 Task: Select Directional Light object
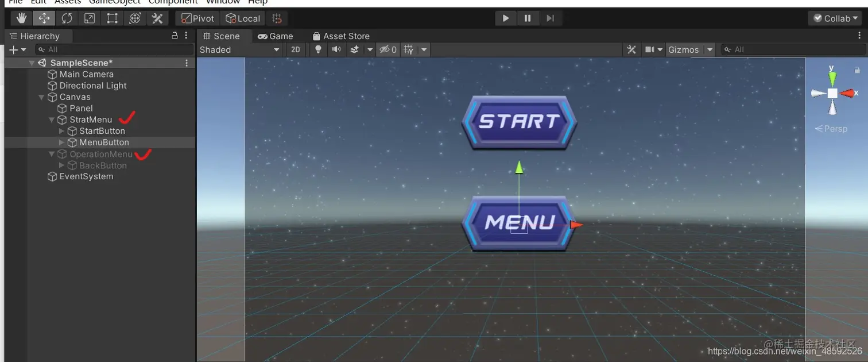[x=92, y=86]
